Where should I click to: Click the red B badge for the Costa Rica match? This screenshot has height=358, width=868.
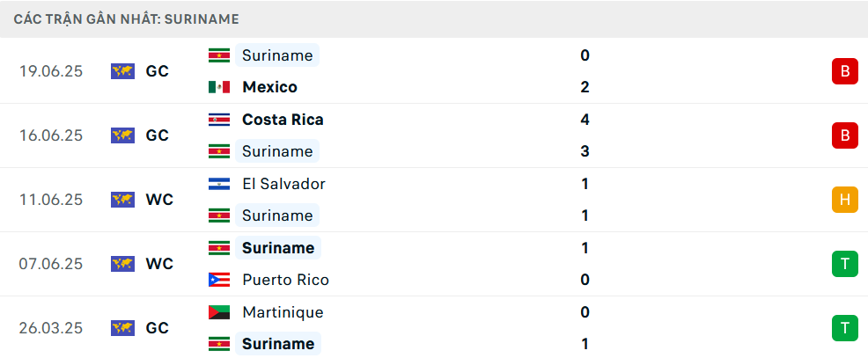click(845, 135)
